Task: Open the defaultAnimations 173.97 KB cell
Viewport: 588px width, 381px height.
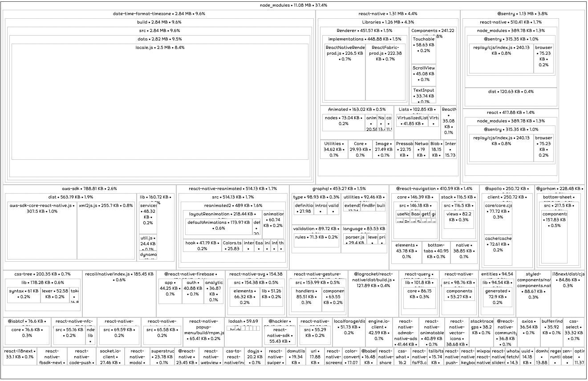Action: coord(219,227)
